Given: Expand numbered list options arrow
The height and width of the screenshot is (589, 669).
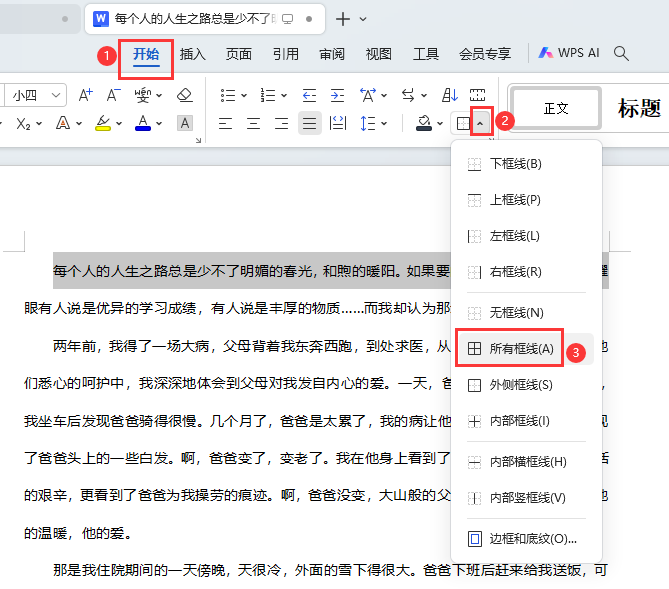Looking at the screenshot, I should click(284, 95).
